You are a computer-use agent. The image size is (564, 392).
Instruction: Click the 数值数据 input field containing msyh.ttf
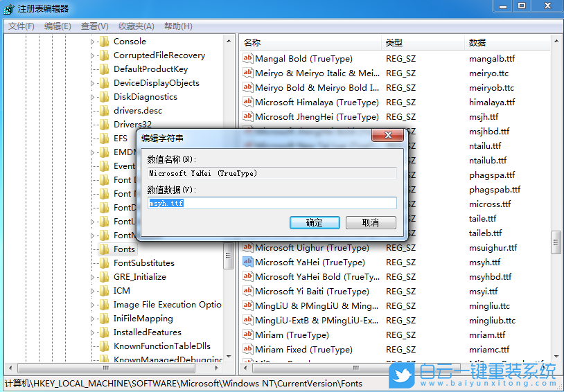click(272, 203)
